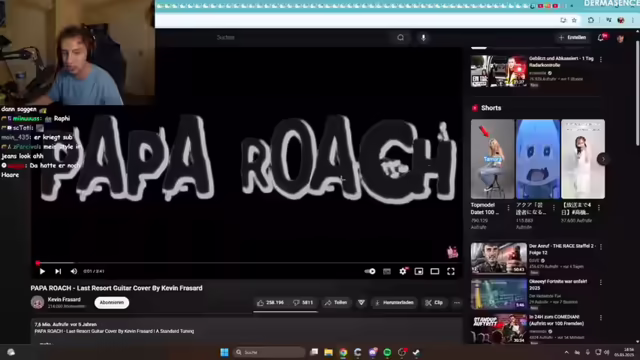Bookmark the page with star icon
This screenshot has height=360, width=640.
point(574,20)
